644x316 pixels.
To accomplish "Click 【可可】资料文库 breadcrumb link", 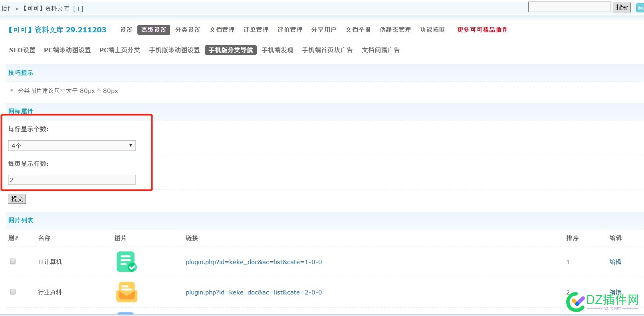I will tap(45, 8).
